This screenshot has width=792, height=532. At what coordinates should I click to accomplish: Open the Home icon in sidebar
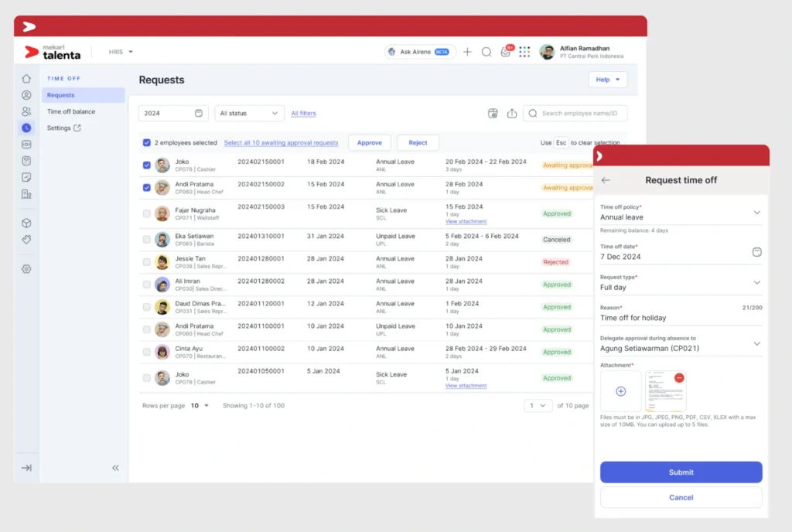click(x=26, y=79)
